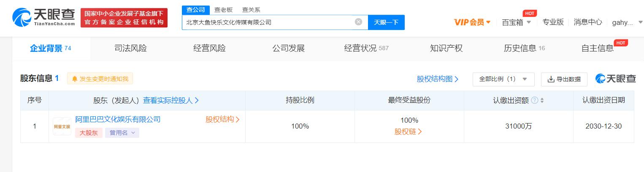
Task: Sort by 认缴出资额 using sort arrows
Action: [542, 100]
